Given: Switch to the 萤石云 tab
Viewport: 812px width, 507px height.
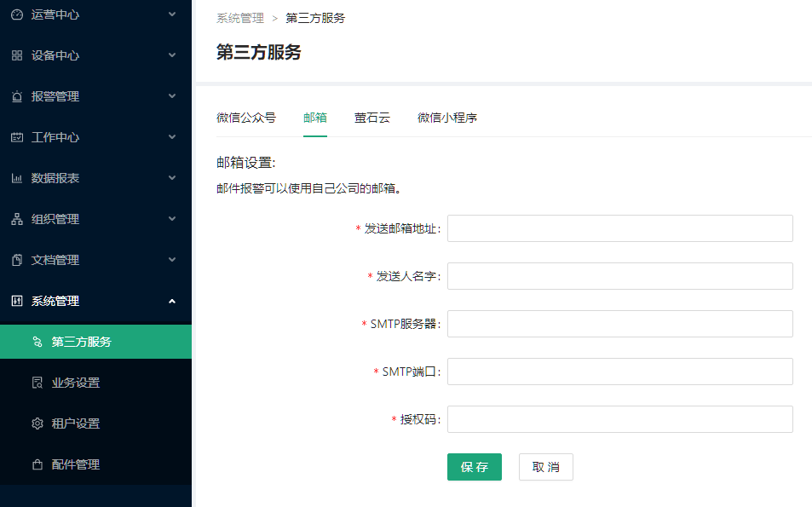Looking at the screenshot, I should coord(372,118).
